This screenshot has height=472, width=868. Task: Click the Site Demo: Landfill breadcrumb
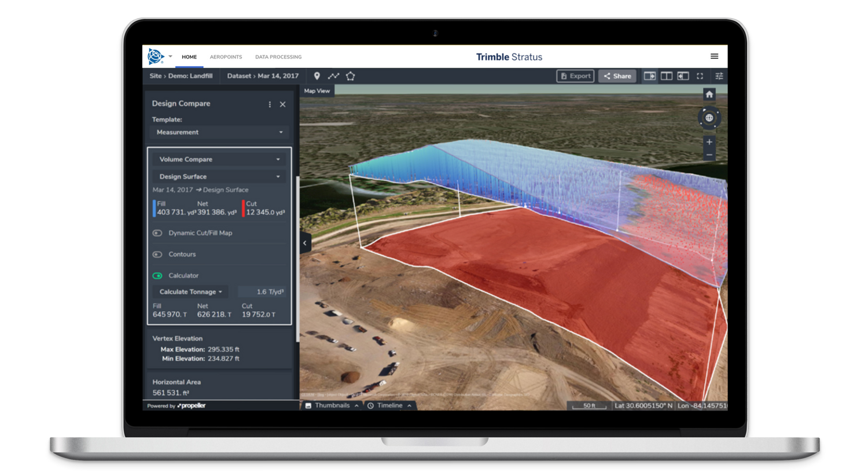pyautogui.click(x=181, y=76)
